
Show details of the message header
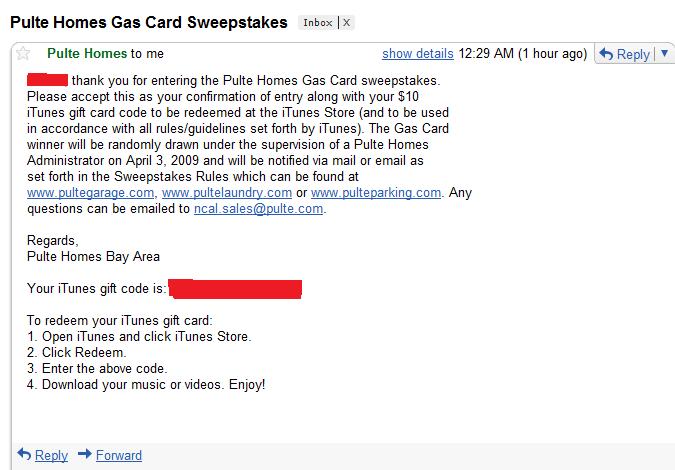coord(418,53)
